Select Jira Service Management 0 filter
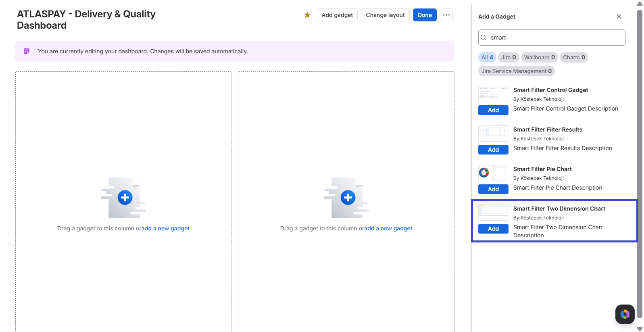The width and height of the screenshot is (644, 332). tap(517, 71)
